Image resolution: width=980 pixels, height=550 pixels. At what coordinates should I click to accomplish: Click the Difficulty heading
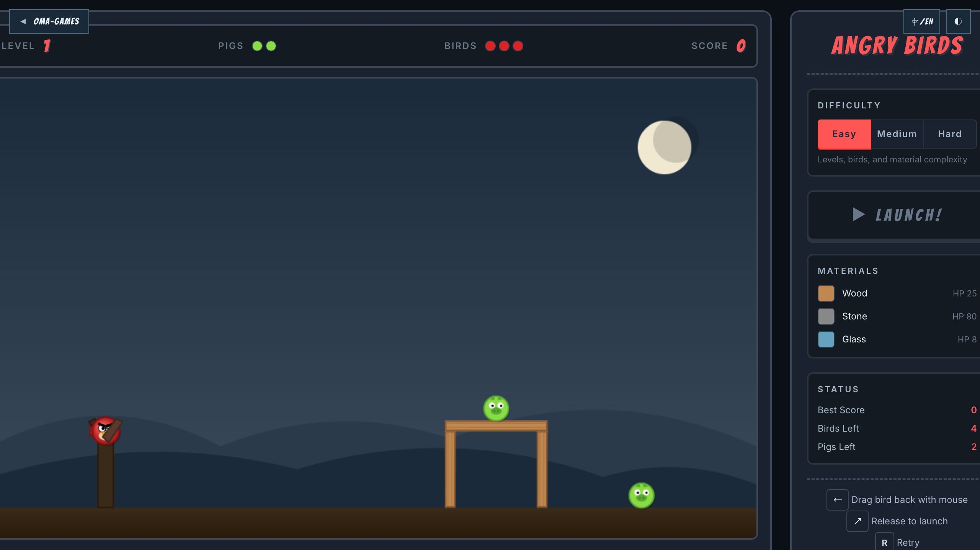tap(849, 105)
